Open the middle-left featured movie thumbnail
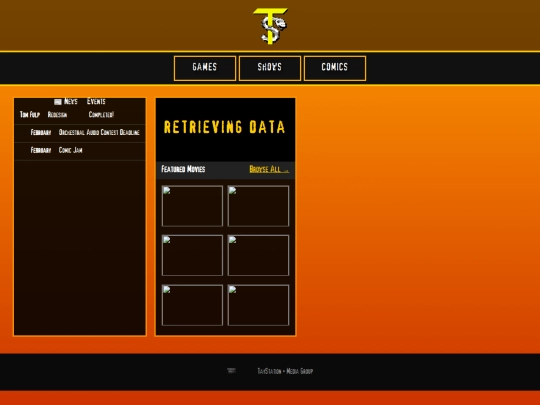This screenshot has height=405, width=540. [193, 255]
